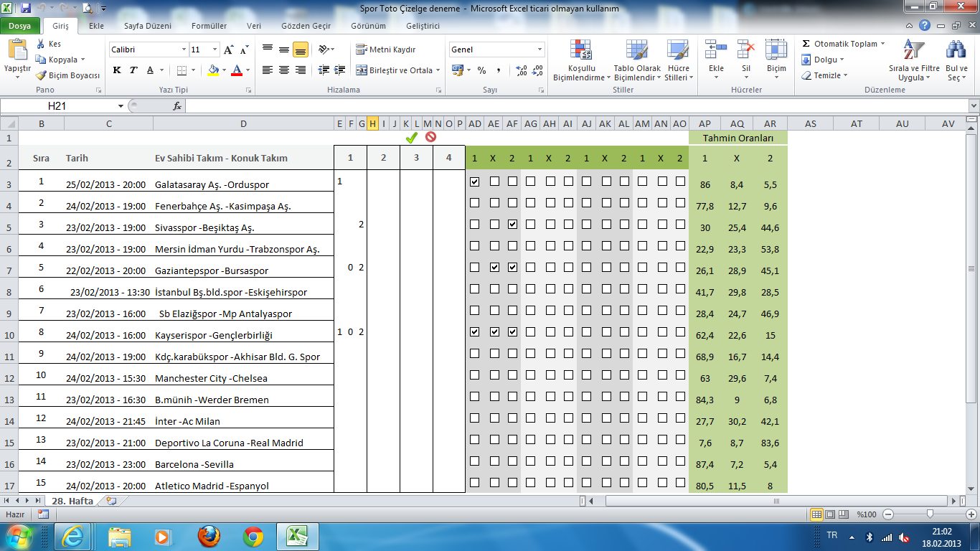The image size is (980, 551).
Task: Select the 28. Hafta sheet tab
Action: coord(72,501)
